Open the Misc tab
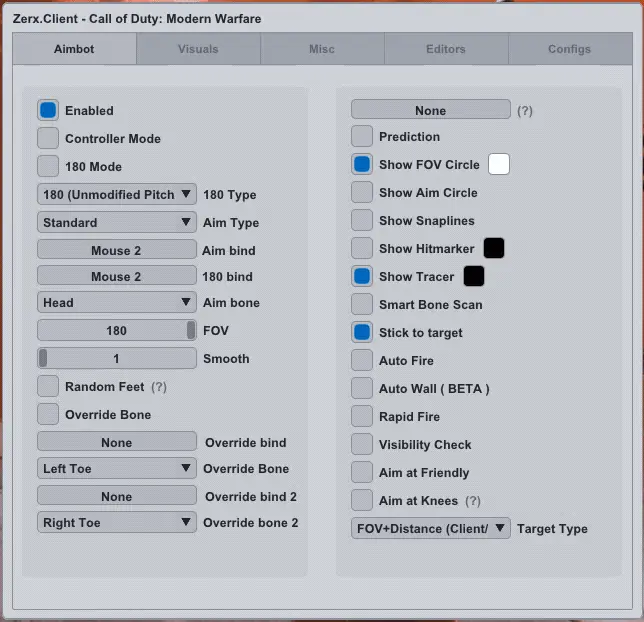The height and width of the screenshot is (622, 644). pos(322,49)
